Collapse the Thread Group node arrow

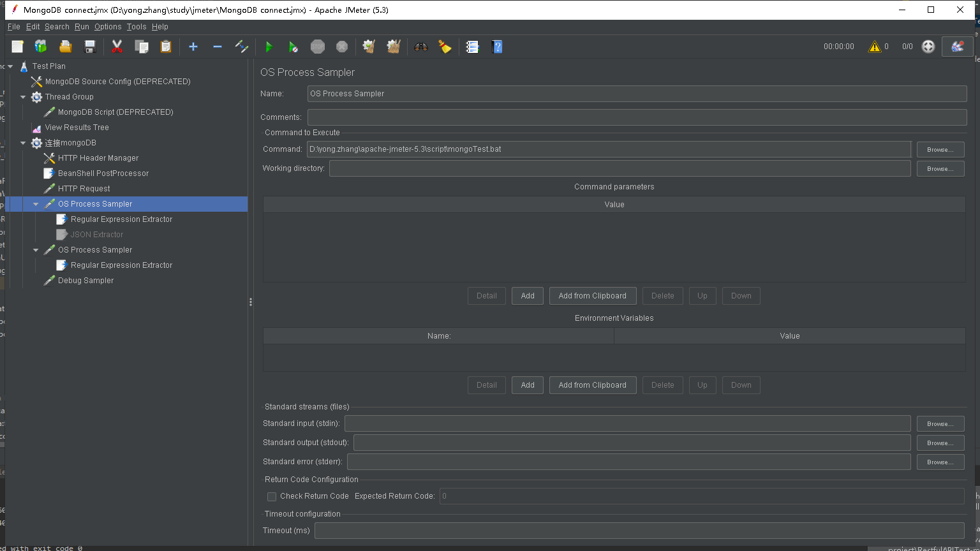(x=23, y=97)
